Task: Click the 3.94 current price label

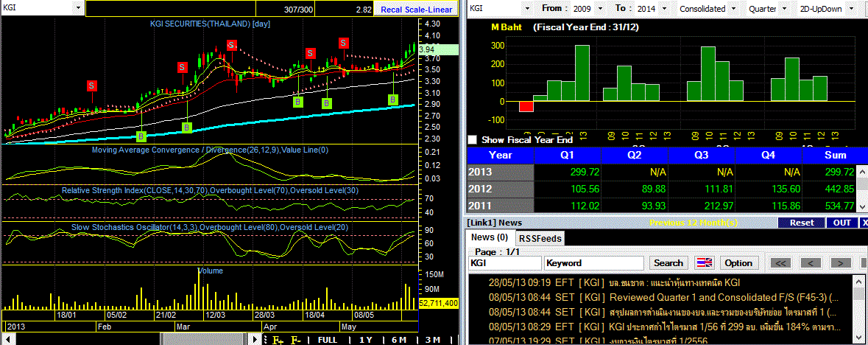Action: (439, 49)
